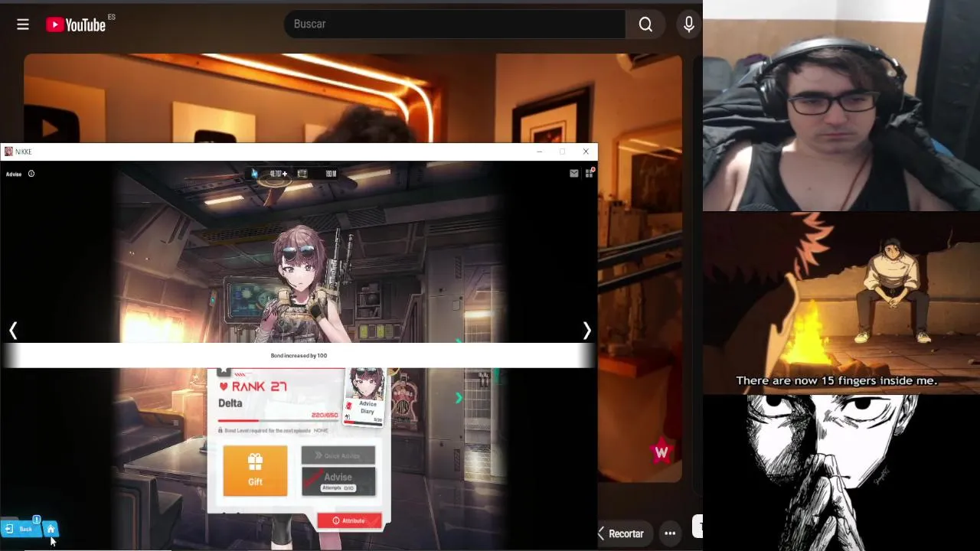Click the YouTube search magnifier button

(x=645, y=24)
